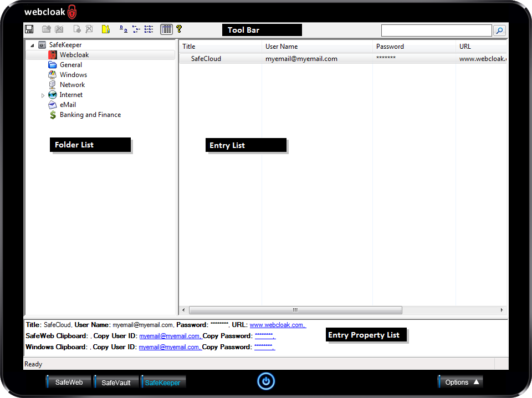Click the three-row detail list view icon

(149, 29)
